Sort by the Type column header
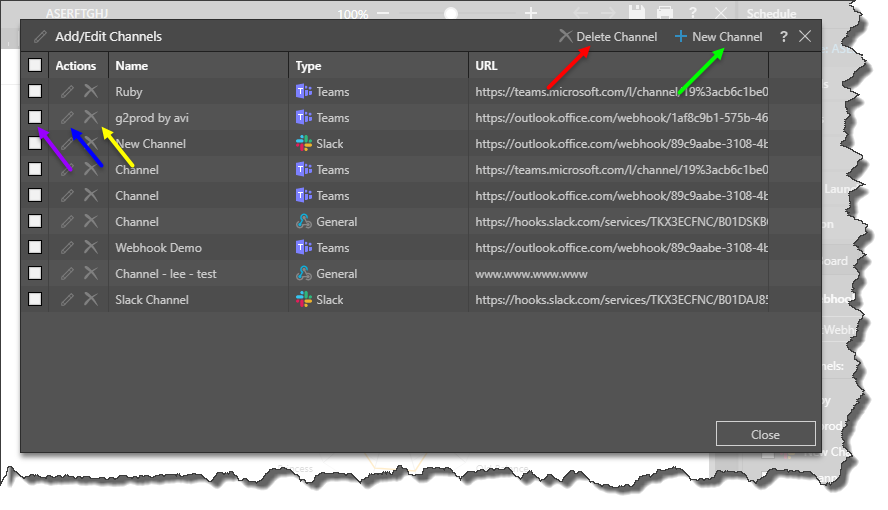The height and width of the screenshot is (510, 888). 308,66
